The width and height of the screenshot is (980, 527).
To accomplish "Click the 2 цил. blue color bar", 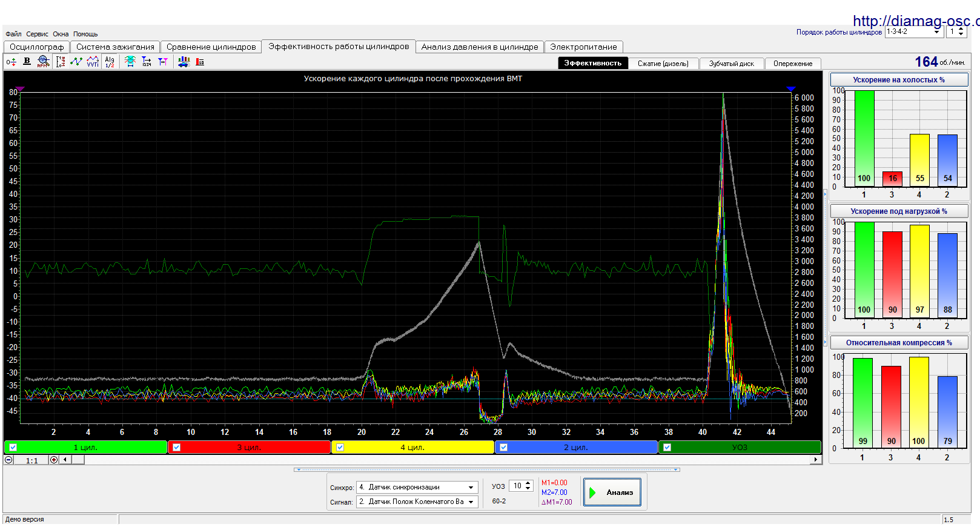I will (576, 448).
